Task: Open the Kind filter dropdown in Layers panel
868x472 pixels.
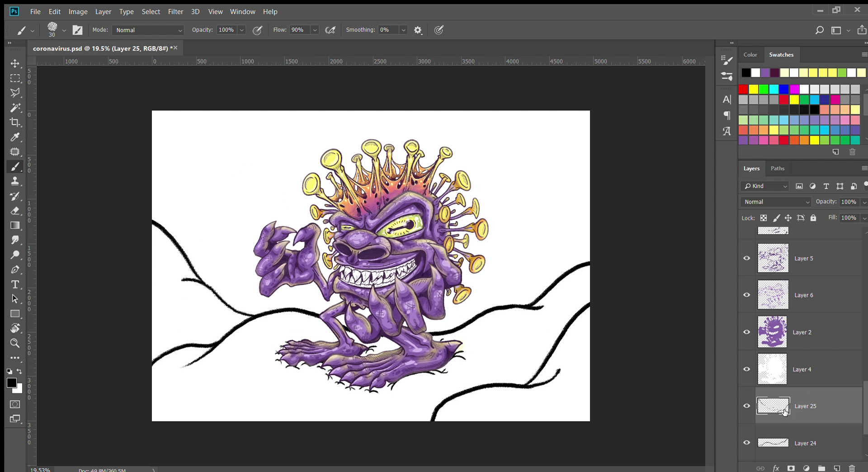Action: 765,186
